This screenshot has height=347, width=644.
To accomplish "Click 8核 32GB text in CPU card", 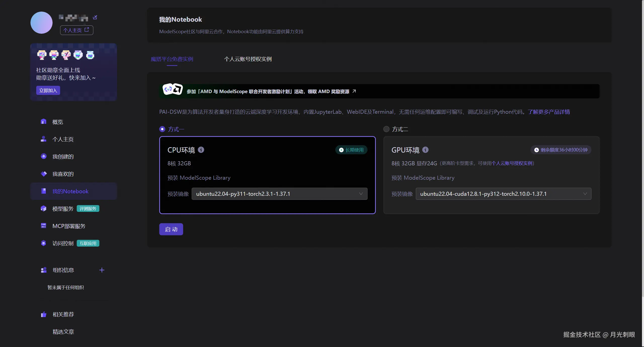I will [x=179, y=163].
